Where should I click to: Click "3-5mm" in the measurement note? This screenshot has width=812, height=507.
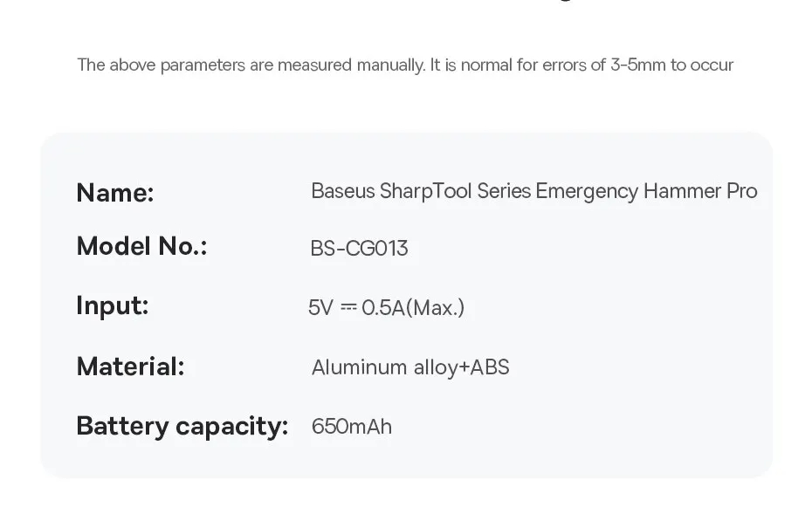638,65
